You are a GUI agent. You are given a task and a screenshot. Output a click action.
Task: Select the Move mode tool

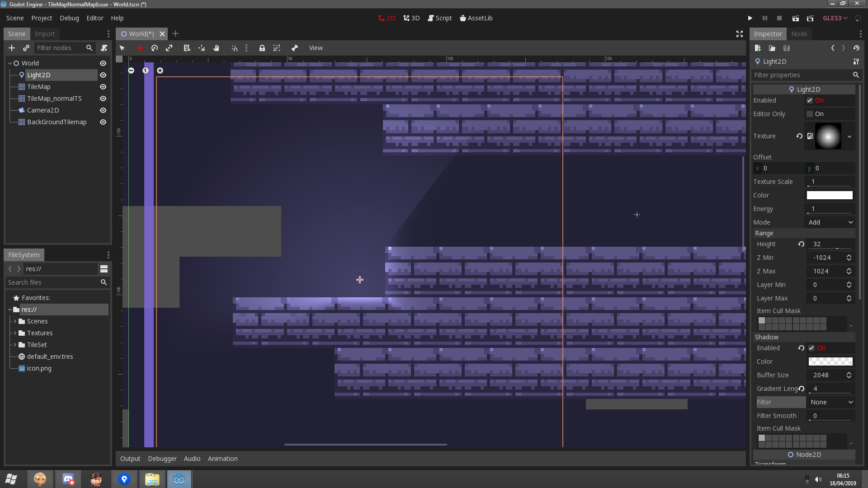(x=140, y=48)
